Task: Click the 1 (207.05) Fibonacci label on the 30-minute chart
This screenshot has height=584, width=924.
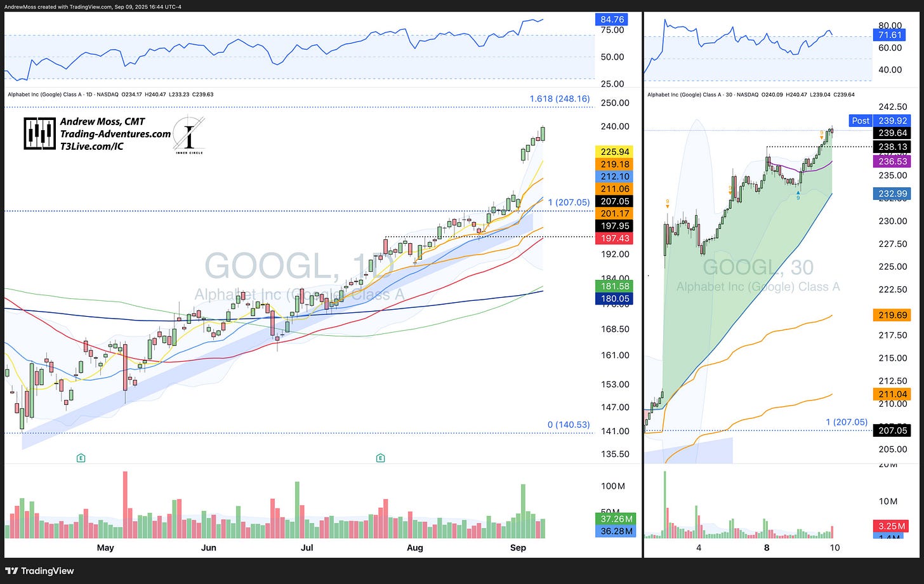Action: pos(847,422)
